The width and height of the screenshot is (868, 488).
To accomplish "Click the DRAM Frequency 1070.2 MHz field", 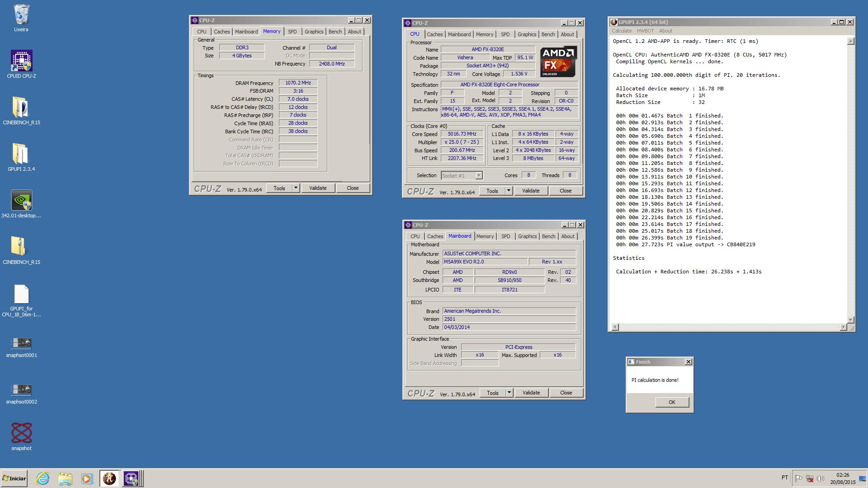I will point(298,83).
